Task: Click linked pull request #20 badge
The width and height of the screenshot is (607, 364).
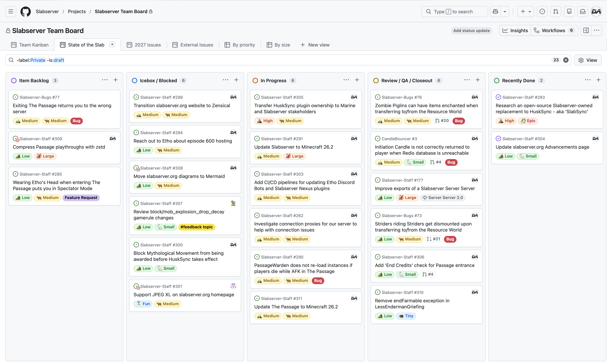Action: click(x=442, y=121)
